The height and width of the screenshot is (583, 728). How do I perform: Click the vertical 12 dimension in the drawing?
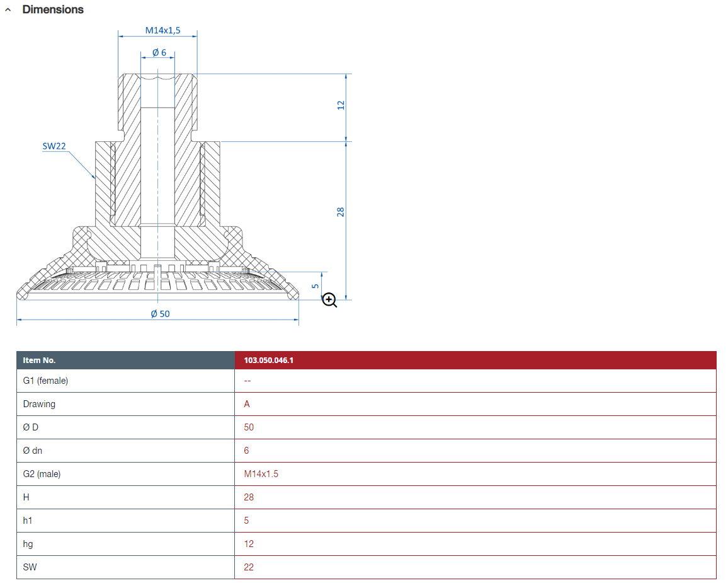(341, 105)
